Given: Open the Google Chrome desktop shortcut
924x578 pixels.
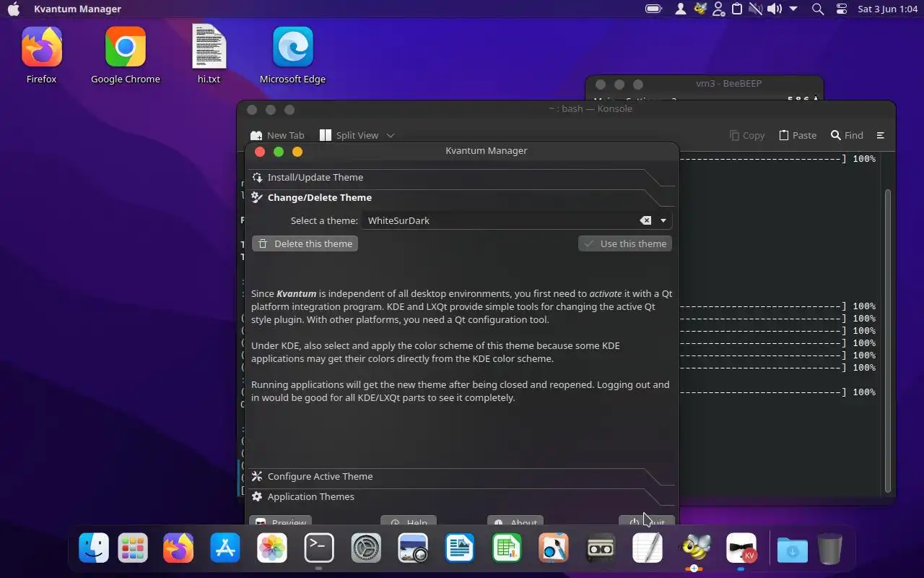Looking at the screenshot, I should pos(126,56).
